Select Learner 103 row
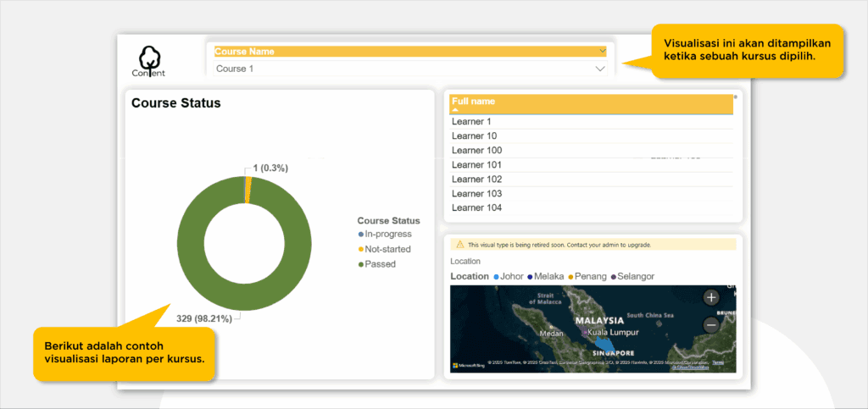Image resolution: width=868 pixels, height=409 pixels. 591,193
